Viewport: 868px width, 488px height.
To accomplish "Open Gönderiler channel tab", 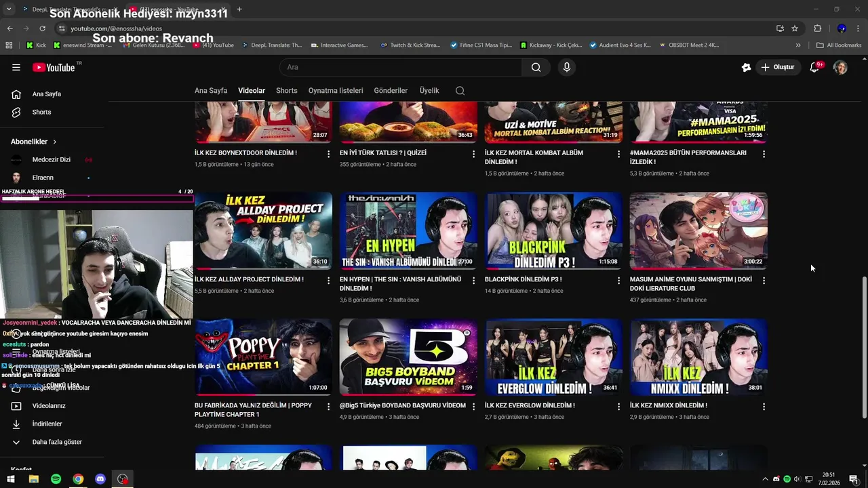I will pyautogui.click(x=391, y=91).
